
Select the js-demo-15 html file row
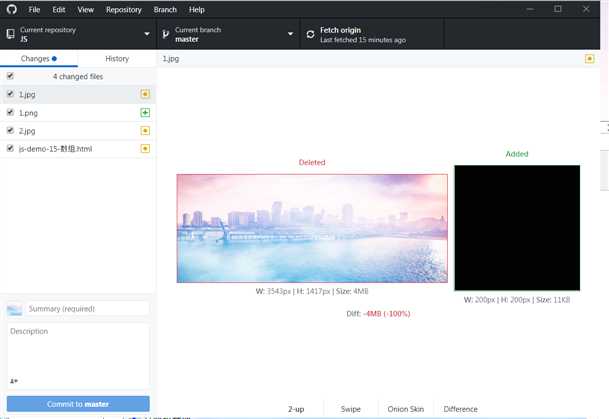click(78, 148)
